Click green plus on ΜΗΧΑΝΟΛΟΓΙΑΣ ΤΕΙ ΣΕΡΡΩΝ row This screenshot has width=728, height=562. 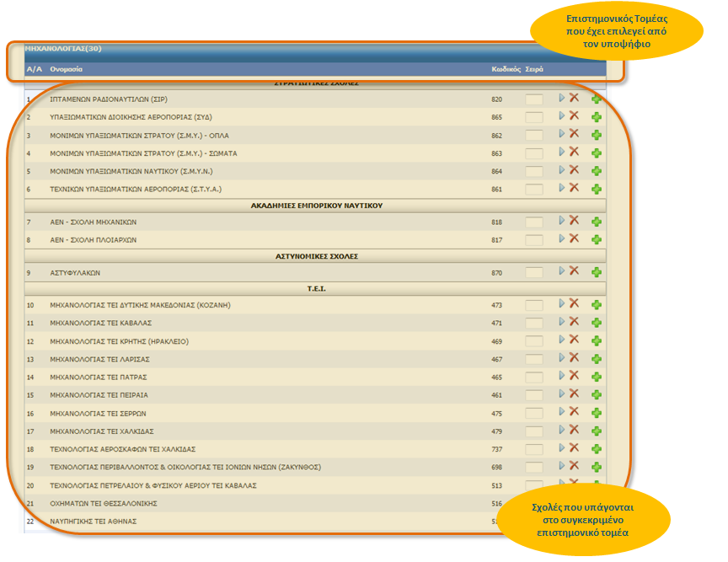[x=597, y=413]
